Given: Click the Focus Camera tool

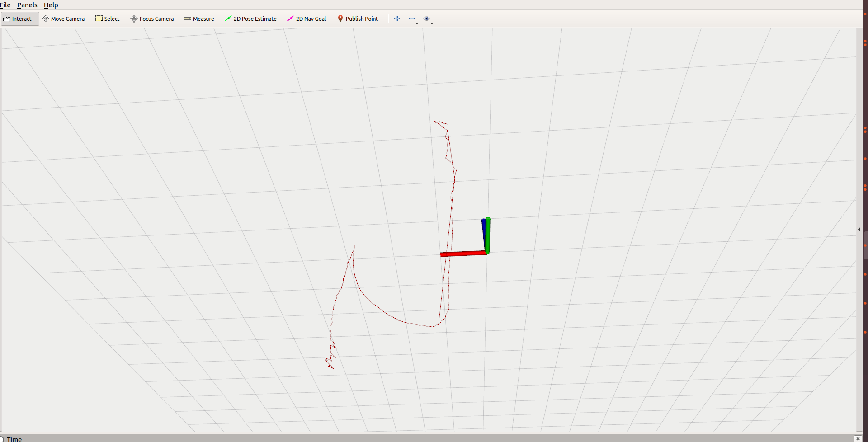Looking at the screenshot, I should tap(152, 19).
